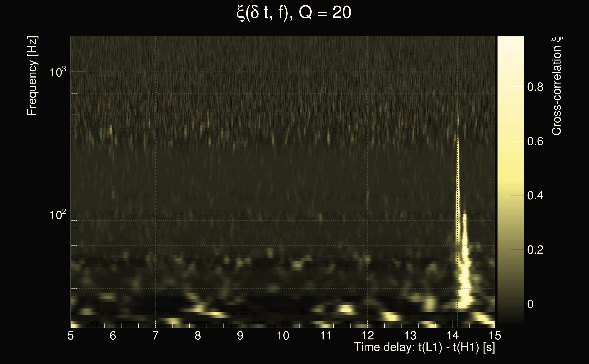The width and height of the screenshot is (589, 364).
Task: Click the 0.4 colorbar value
Action: 535,195
